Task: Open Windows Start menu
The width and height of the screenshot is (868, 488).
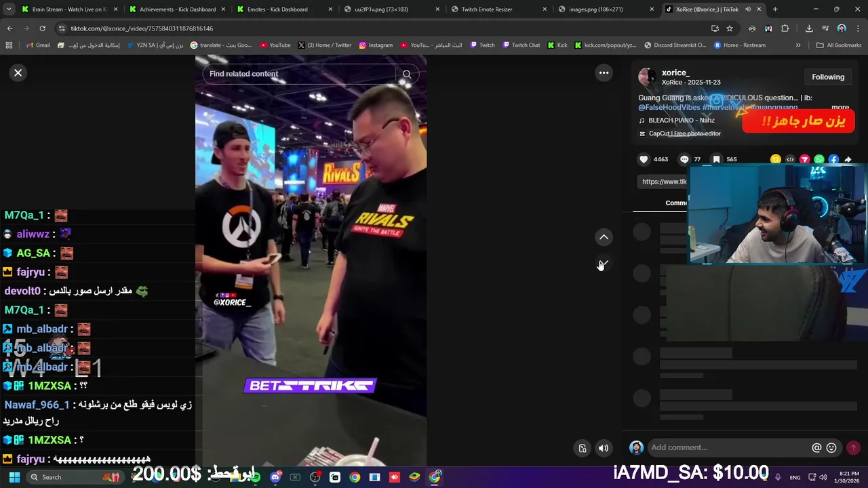Action: pos(14,477)
